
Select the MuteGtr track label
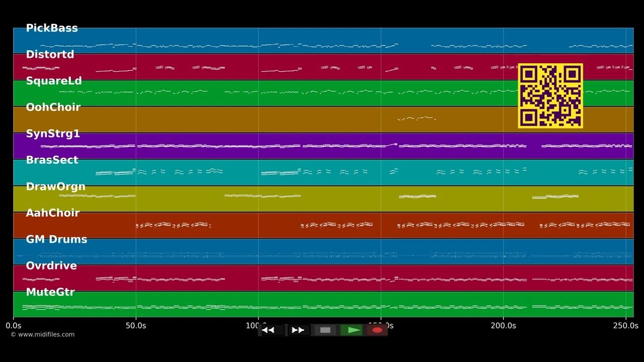point(50,292)
